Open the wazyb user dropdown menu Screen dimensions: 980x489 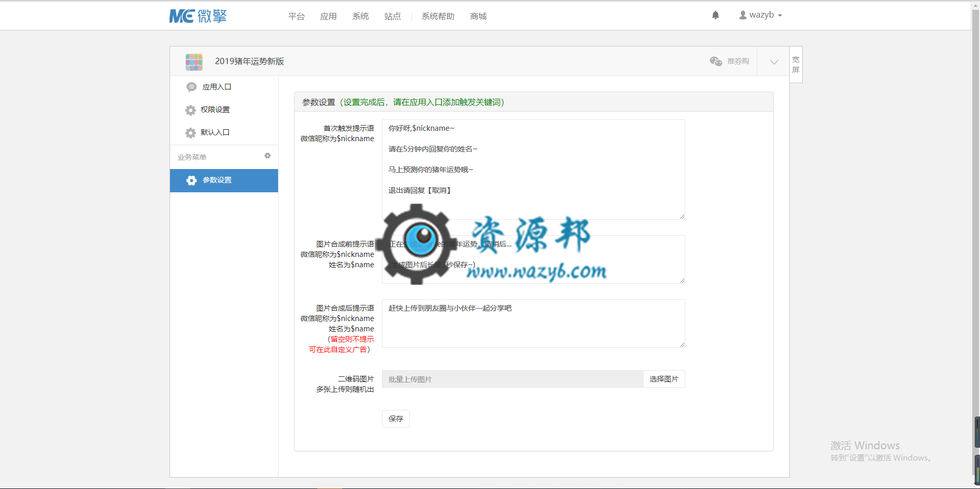760,16
